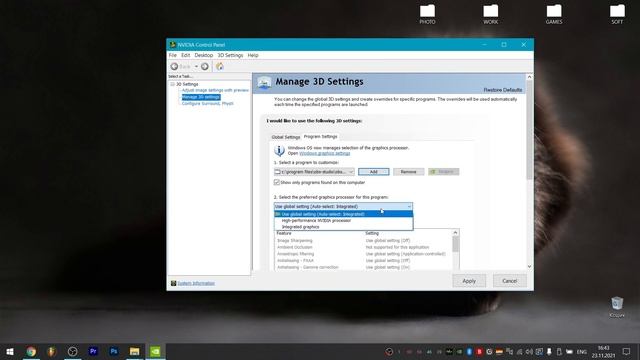This screenshot has width=640, height=360.
Task: Click the Ambient Occlusion feature row
Action: tap(363, 247)
